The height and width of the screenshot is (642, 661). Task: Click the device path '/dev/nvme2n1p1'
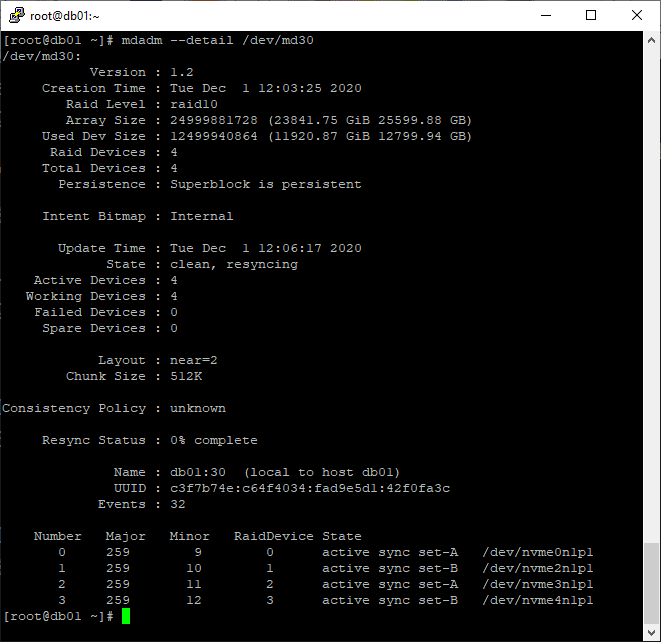coord(537,568)
